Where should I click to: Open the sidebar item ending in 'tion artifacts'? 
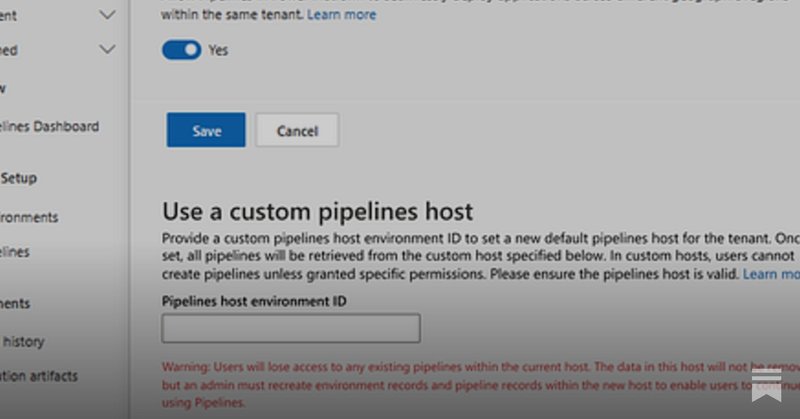click(x=39, y=376)
